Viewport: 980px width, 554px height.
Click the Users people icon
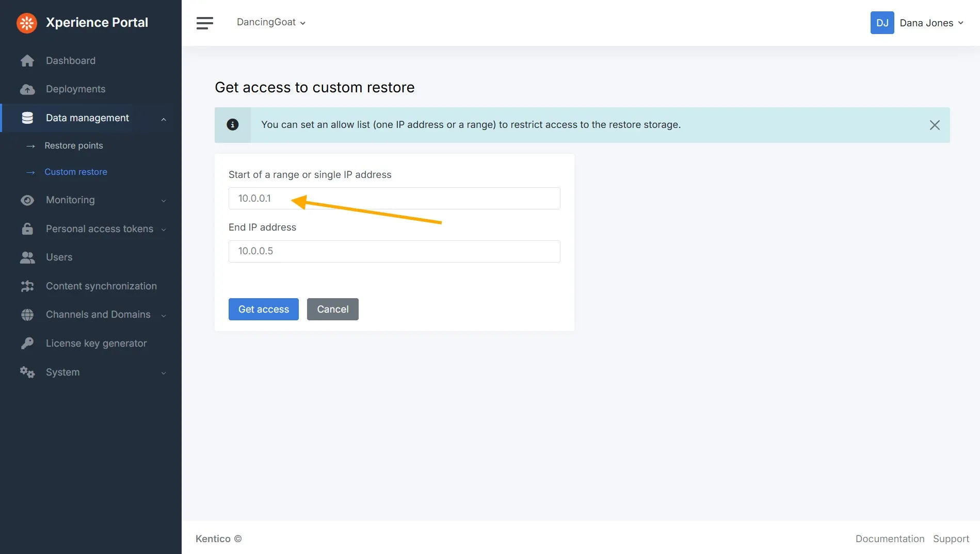(27, 257)
